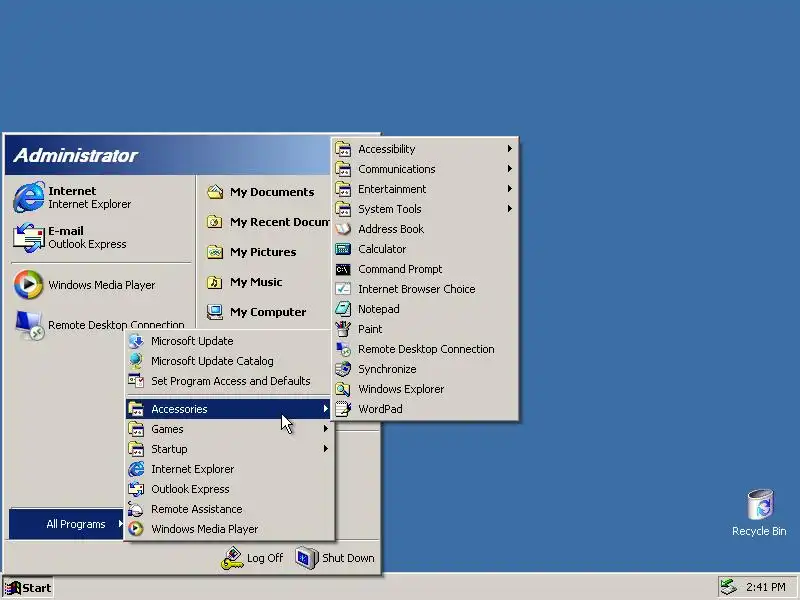Open the My Music folder icon

(215, 282)
